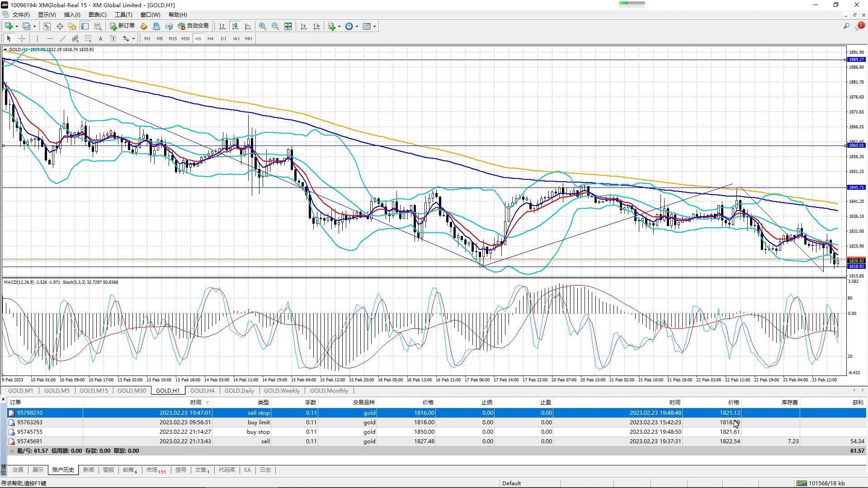This screenshot has width=868, height=488.
Task: Switch chart to candlestick display
Action: [235, 26]
